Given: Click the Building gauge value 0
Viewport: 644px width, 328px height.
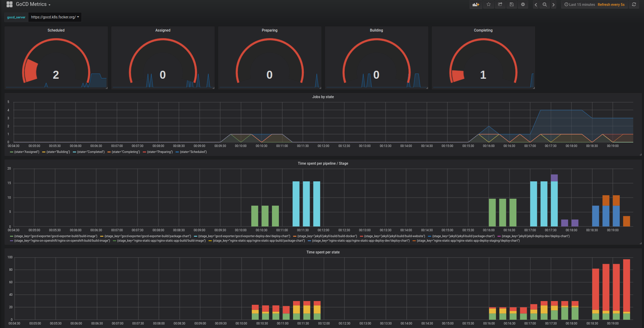Looking at the screenshot, I should (x=376, y=75).
